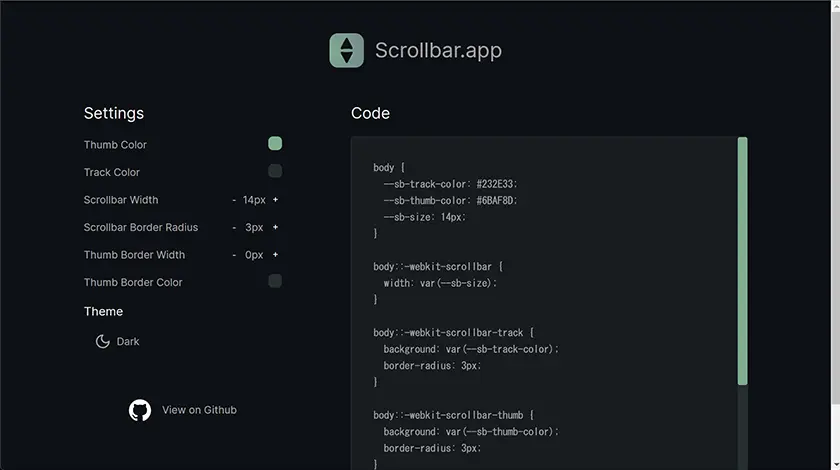Viewport: 840px width, 470px height.
Task: Decrease Thumb Border Width with minus
Action: pos(234,255)
